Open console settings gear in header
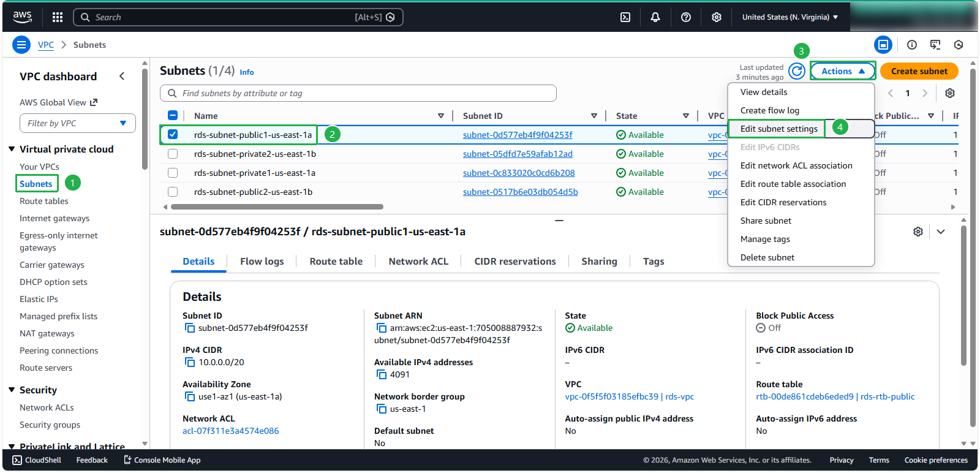This screenshot has width=980, height=473. 717,17
